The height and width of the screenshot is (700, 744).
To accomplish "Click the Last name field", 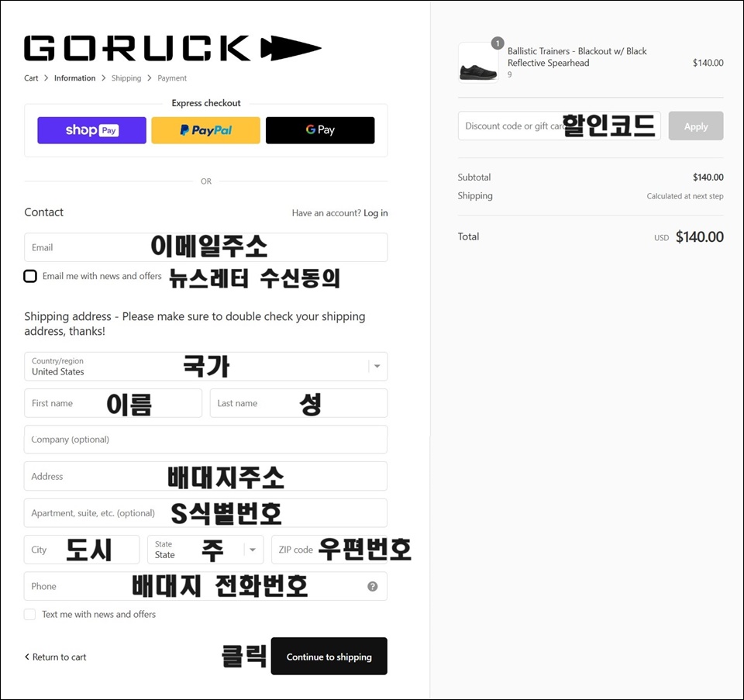I will 299,403.
